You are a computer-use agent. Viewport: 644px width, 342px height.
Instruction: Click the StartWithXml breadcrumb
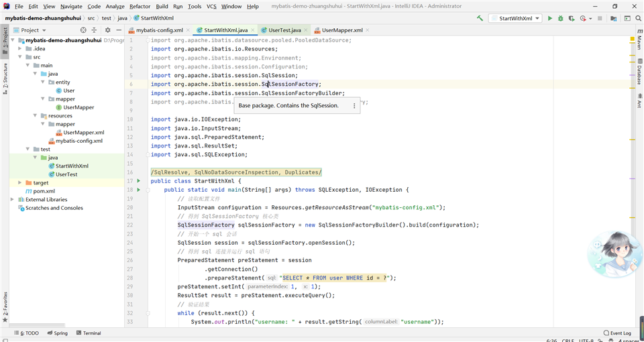click(x=153, y=18)
